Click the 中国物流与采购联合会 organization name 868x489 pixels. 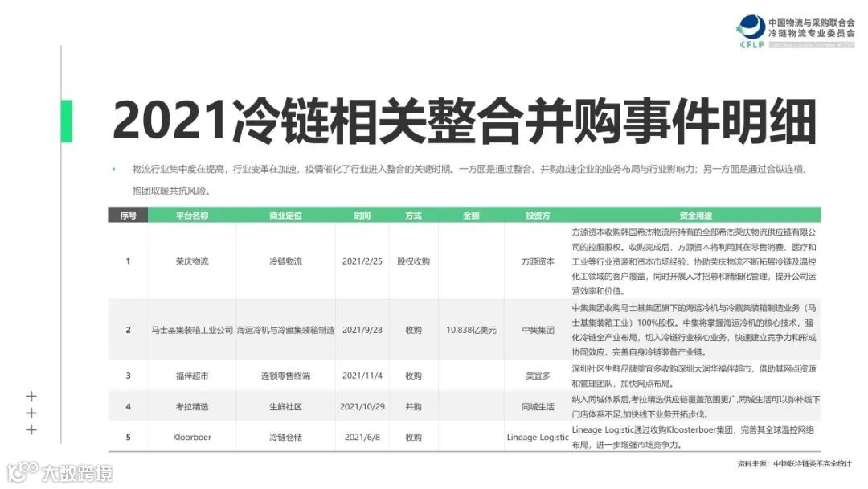click(x=811, y=23)
